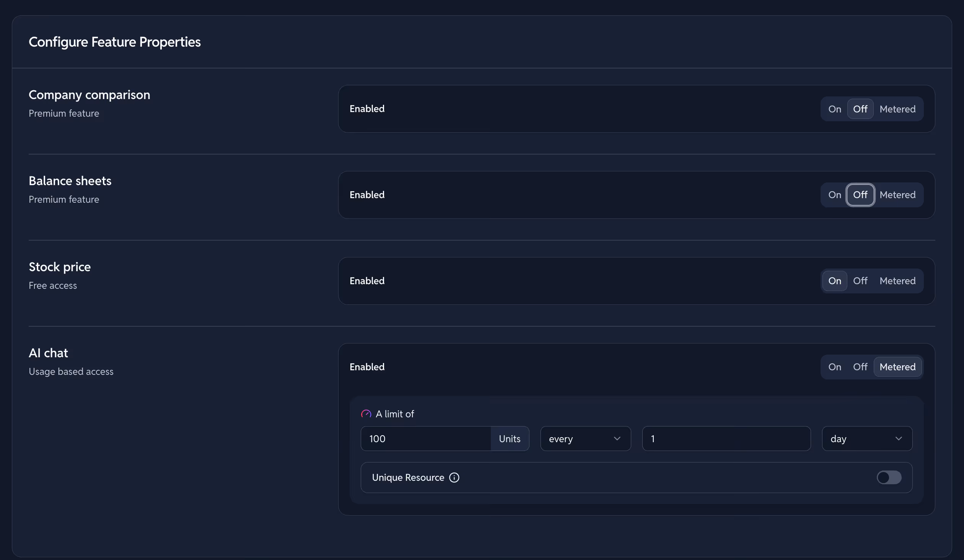The height and width of the screenshot is (560, 964).
Task: Click the gauge icon beside 'A limit of'
Action: [x=366, y=414]
